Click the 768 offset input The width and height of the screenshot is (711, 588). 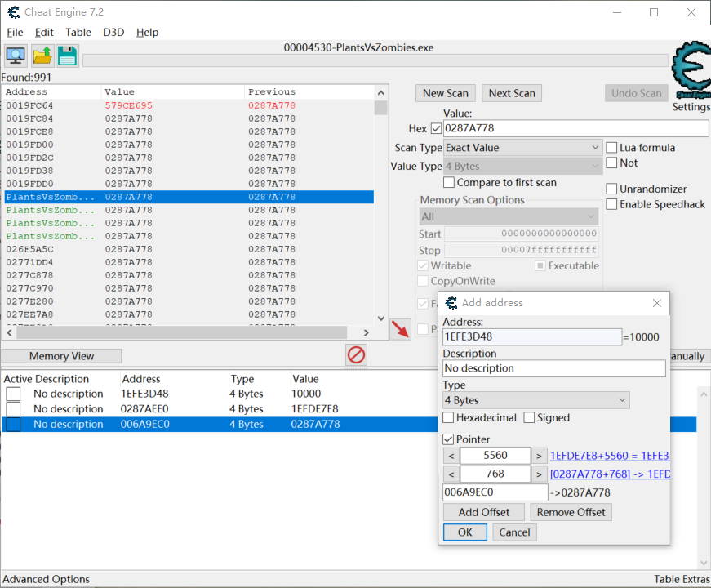495,474
